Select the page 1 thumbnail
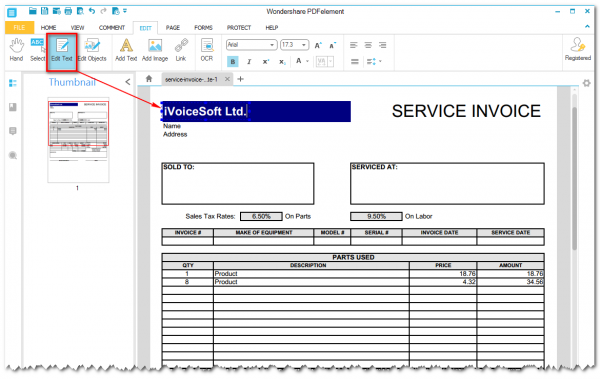Image resolution: width=600 pixels, height=379 pixels. tap(78, 140)
